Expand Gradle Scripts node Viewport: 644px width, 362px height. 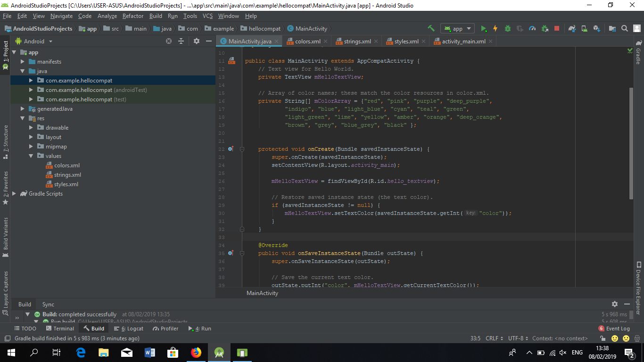tap(14, 194)
